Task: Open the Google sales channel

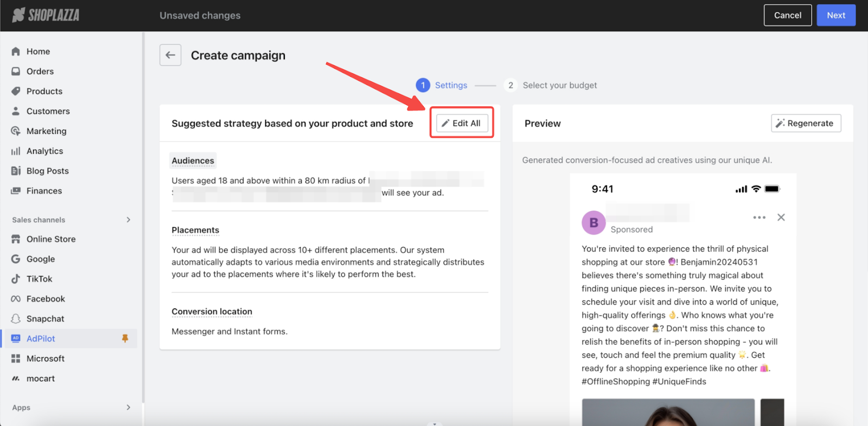Action: coord(41,259)
